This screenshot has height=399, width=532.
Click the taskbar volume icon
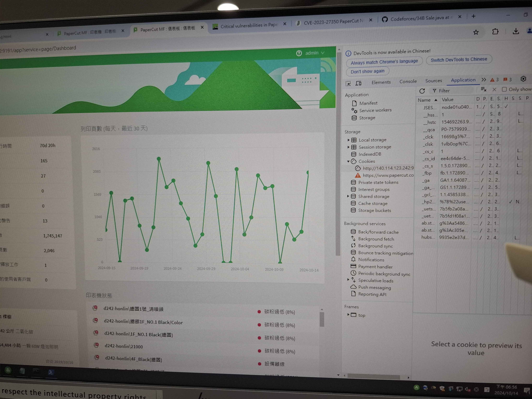[x=467, y=389]
